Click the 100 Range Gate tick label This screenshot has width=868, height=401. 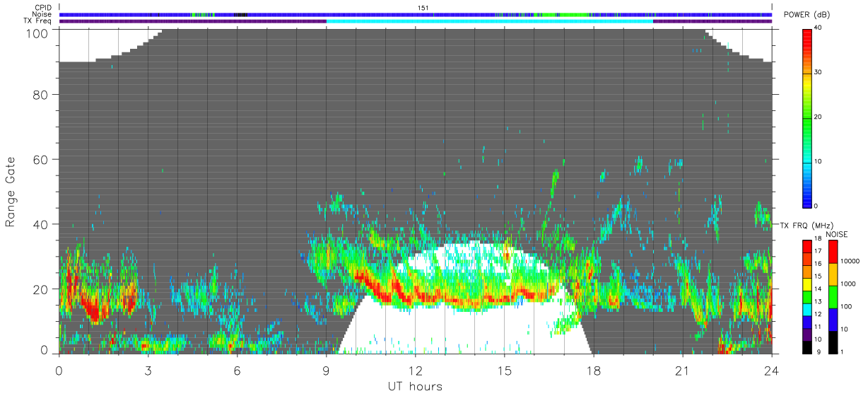tap(35, 33)
